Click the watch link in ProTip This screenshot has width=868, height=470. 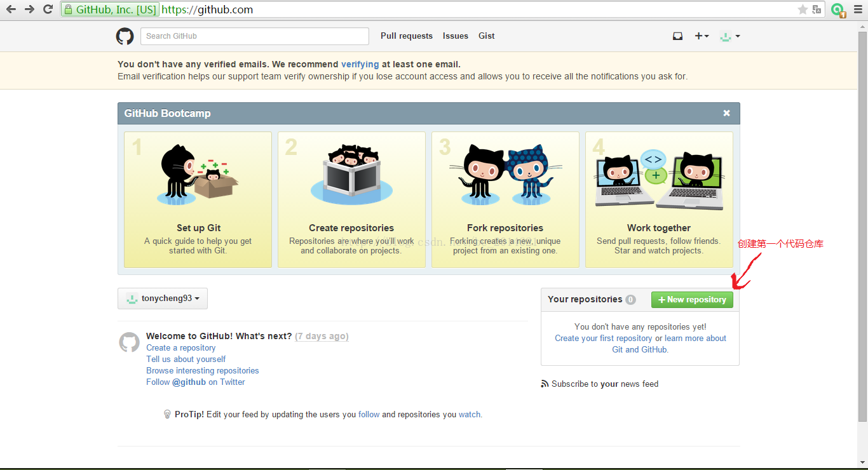(470, 415)
